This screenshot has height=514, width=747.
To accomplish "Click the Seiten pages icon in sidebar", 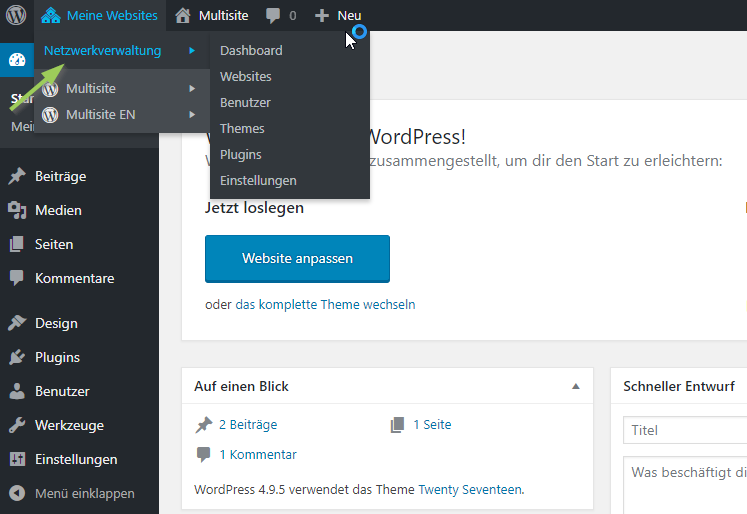I will [x=17, y=244].
